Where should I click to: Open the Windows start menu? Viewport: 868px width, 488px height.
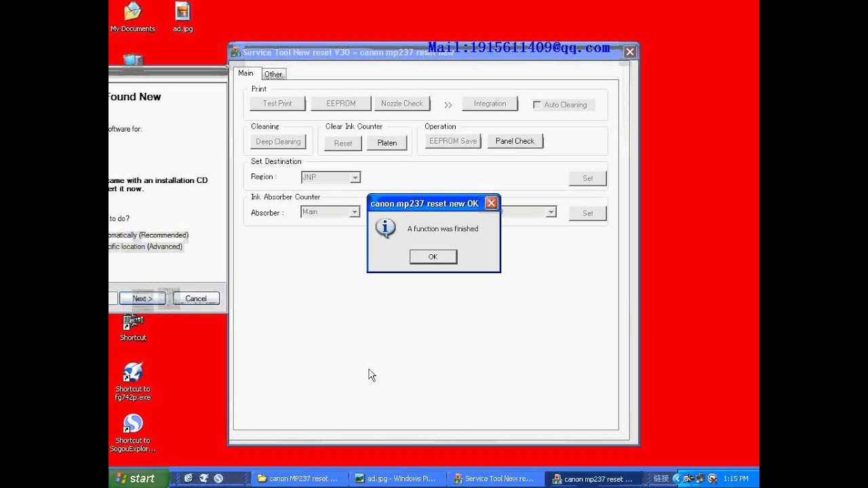138,479
